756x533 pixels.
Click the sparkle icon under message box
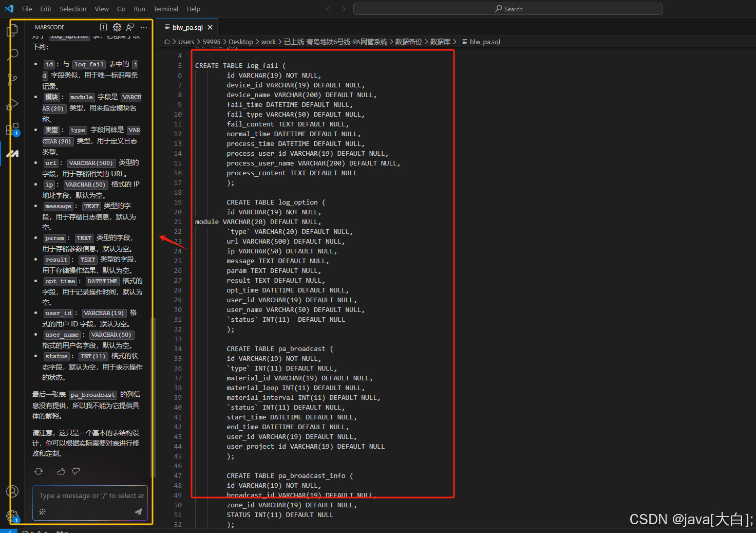[43, 511]
